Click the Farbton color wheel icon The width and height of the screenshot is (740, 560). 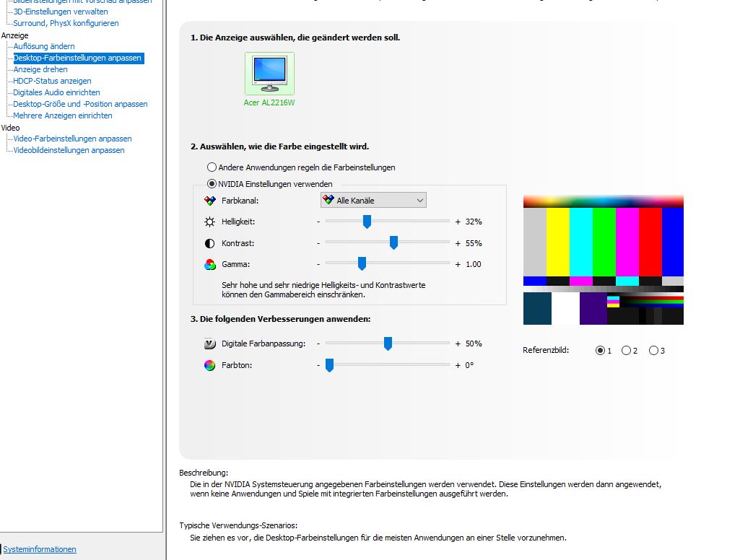(x=209, y=365)
